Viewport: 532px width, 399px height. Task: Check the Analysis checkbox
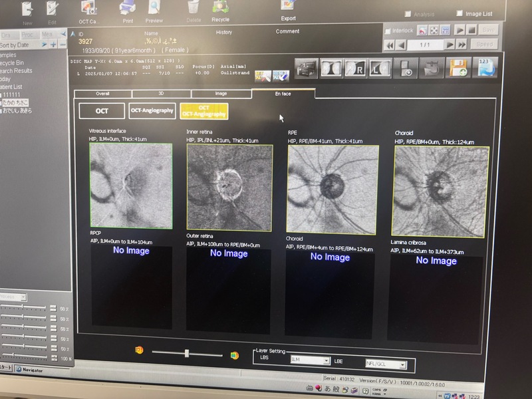[x=408, y=14]
